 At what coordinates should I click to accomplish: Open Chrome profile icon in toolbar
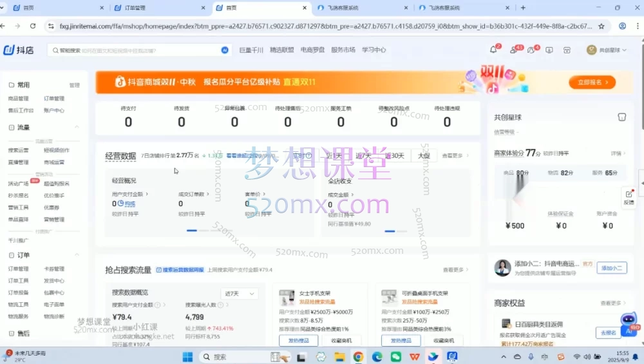[x=623, y=26]
